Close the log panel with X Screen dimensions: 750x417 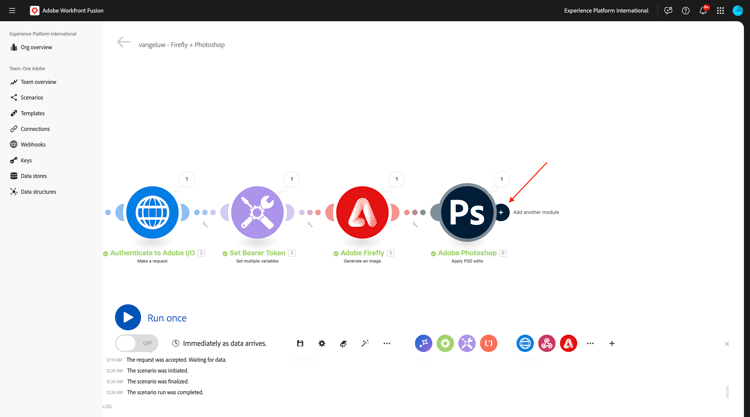(x=727, y=344)
